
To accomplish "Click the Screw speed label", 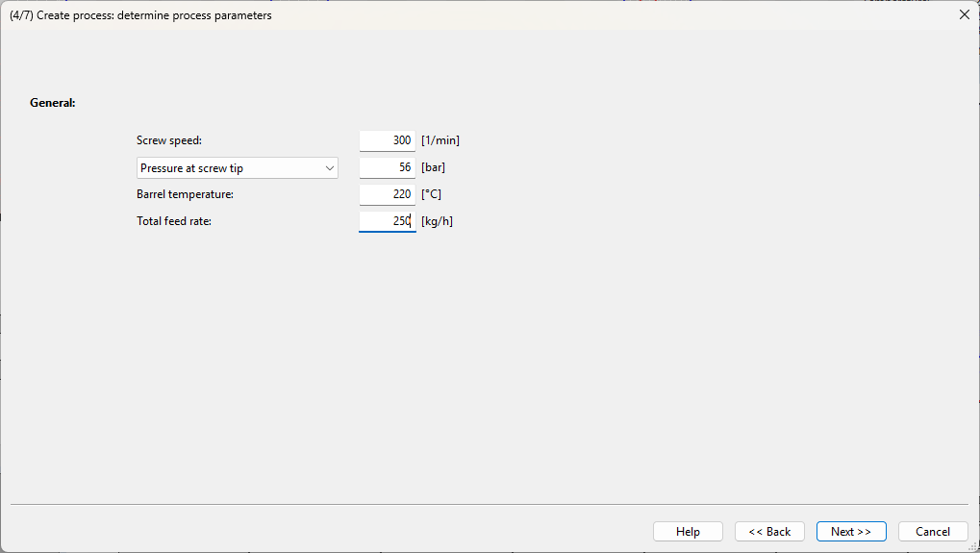I will (x=169, y=140).
